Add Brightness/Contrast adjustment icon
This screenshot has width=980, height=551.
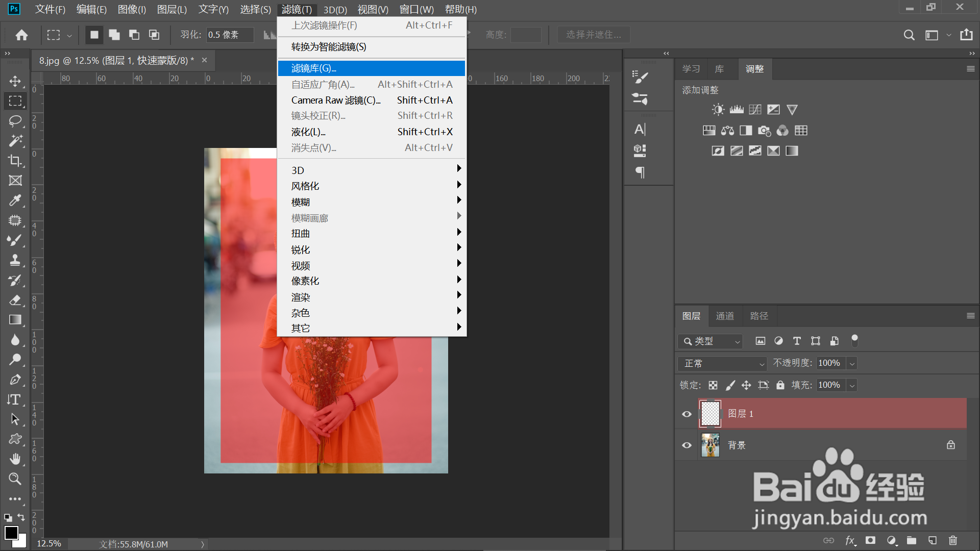pyautogui.click(x=718, y=110)
